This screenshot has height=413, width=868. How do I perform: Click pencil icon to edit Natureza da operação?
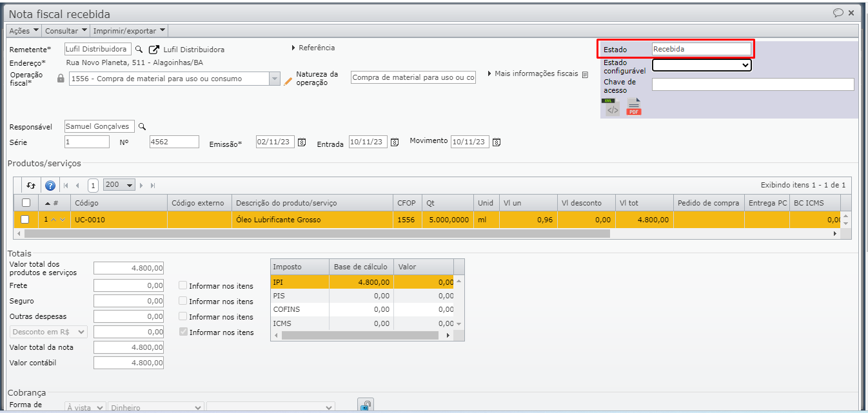click(x=288, y=81)
